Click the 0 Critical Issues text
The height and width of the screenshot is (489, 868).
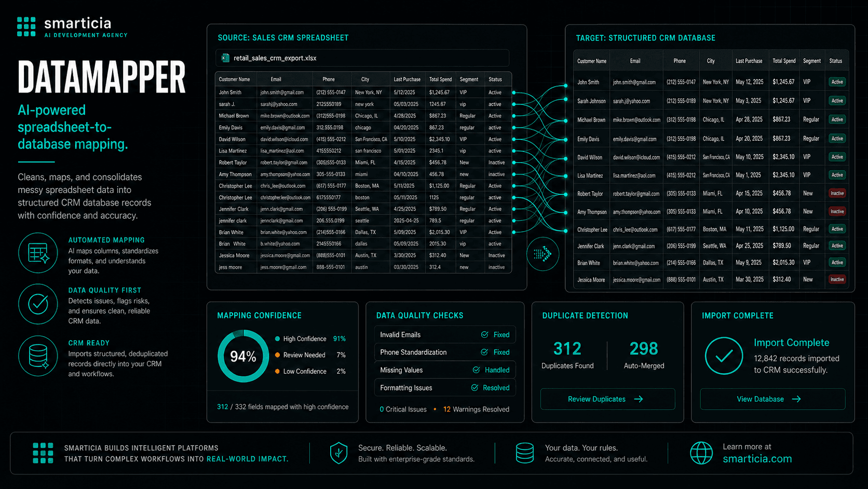pyautogui.click(x=403, y=409)
